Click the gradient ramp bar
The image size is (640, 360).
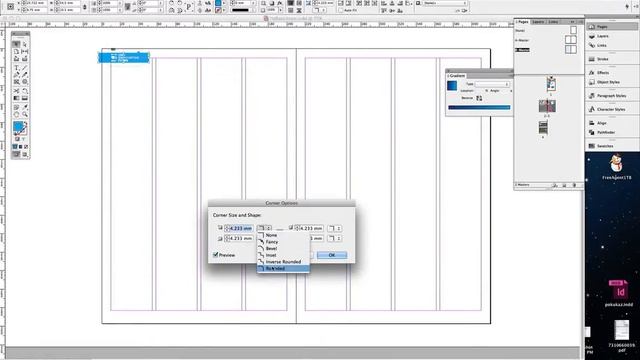479,108
